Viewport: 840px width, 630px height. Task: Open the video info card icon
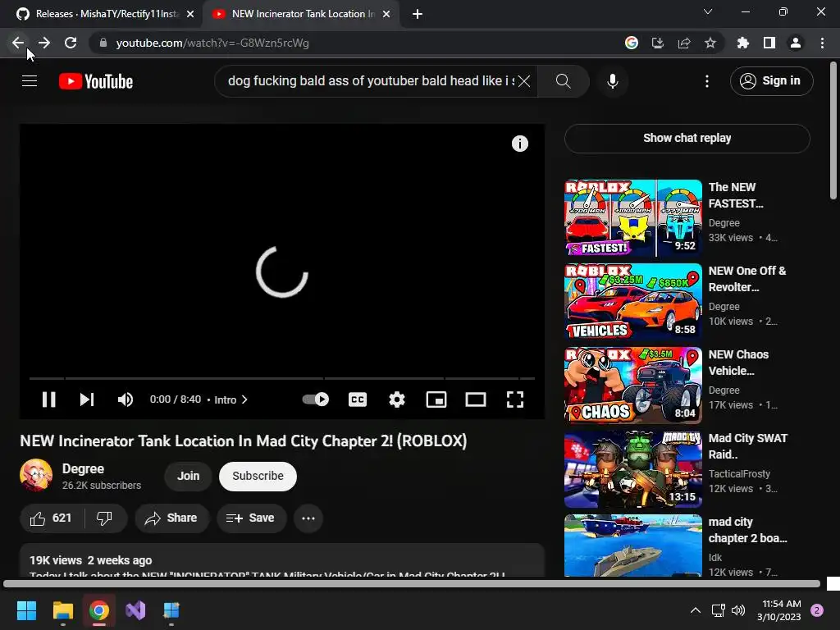tap(519, 144)
